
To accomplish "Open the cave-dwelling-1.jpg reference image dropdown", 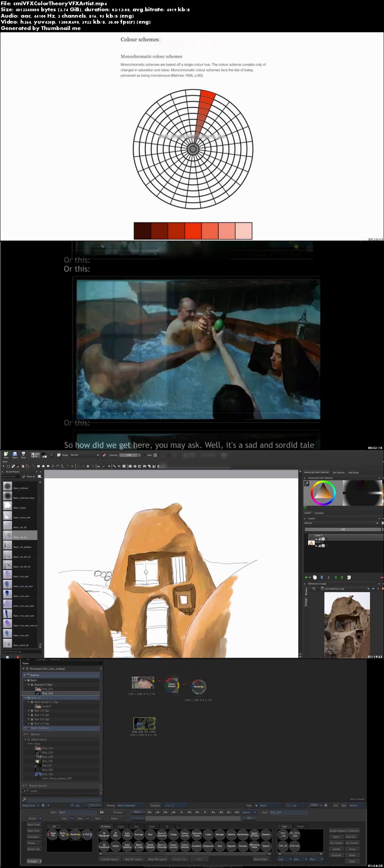I will coord(345,589).
